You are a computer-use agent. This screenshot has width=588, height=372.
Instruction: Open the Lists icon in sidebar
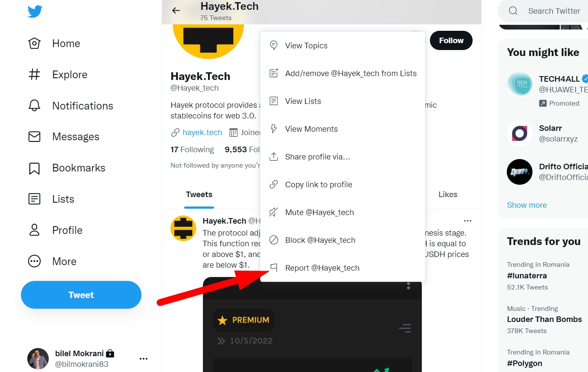[34, 199]
